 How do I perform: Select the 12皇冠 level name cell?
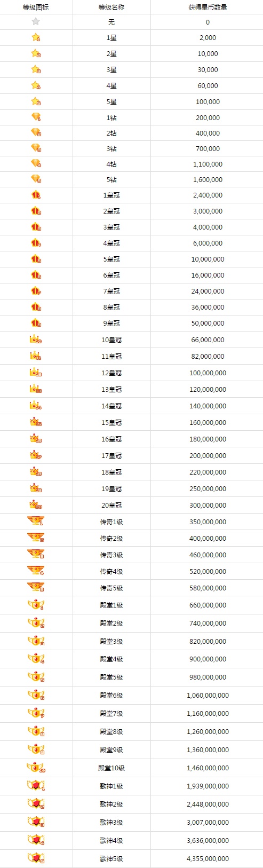coord(111,373)
